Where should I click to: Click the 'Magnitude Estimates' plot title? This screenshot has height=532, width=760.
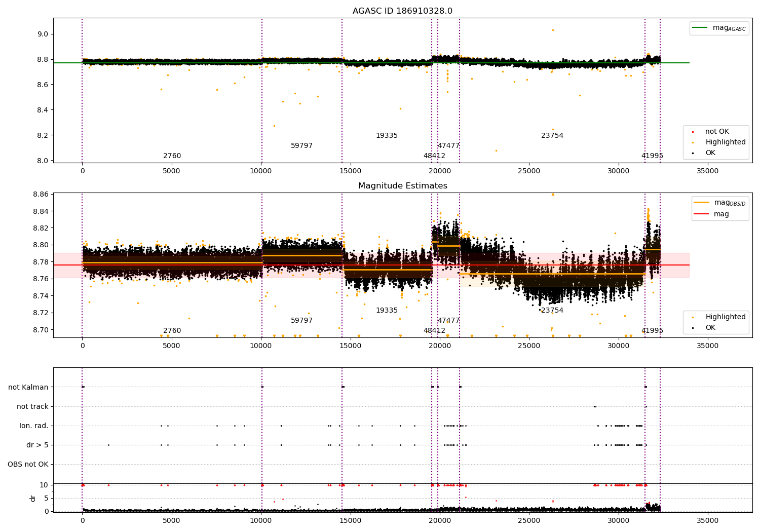[x=402, y=186]
